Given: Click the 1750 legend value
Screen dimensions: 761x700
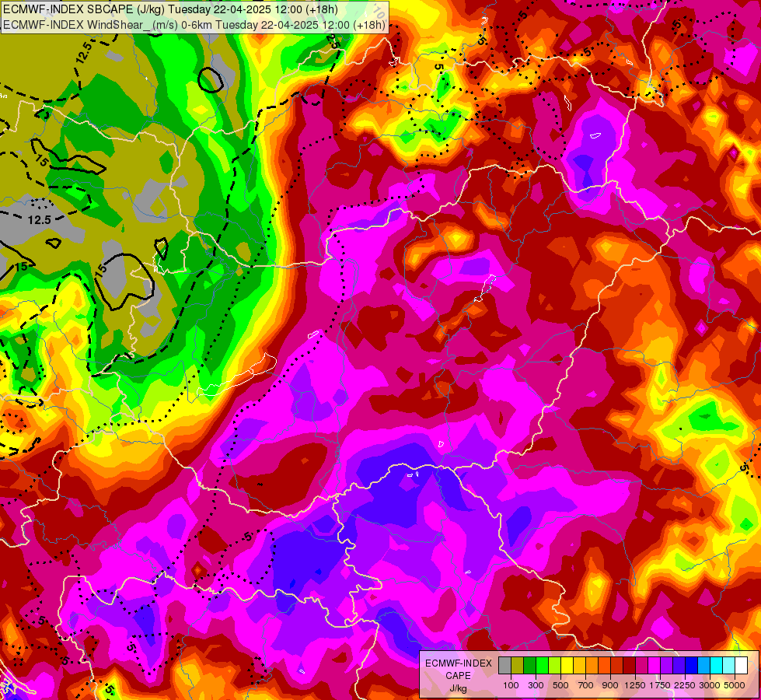Looking at the screenshot, I should 660,685.
